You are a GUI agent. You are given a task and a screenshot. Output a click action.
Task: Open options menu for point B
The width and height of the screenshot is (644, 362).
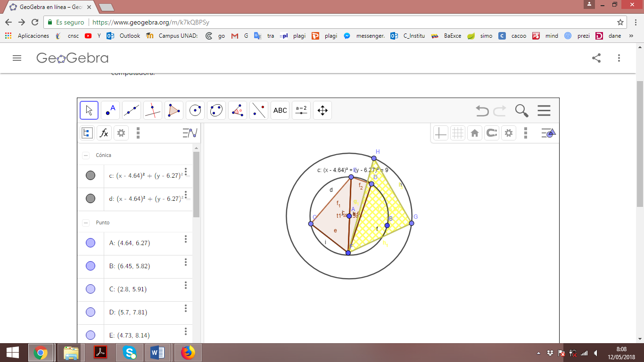click(185, 265)
